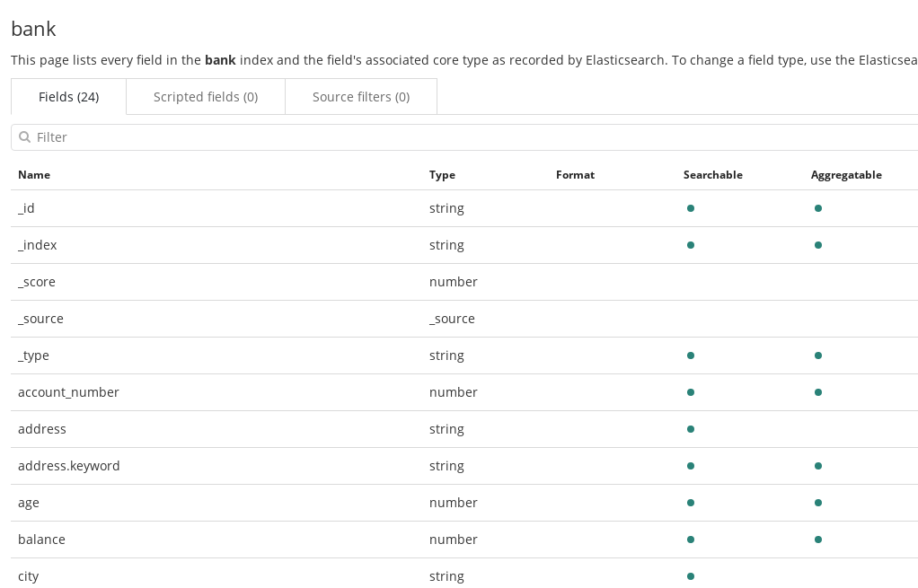
Task: Click the string type of city
Action: pos(446,576)
